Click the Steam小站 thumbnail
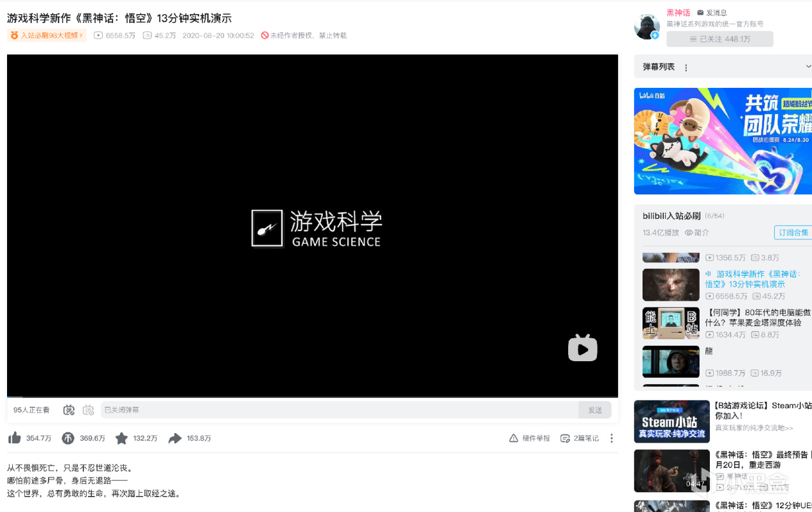 pyautogui.click(x=671, y=422)
